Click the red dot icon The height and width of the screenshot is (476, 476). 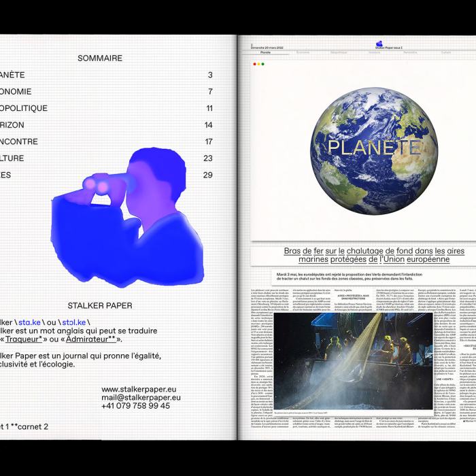[x=254, y=65]
